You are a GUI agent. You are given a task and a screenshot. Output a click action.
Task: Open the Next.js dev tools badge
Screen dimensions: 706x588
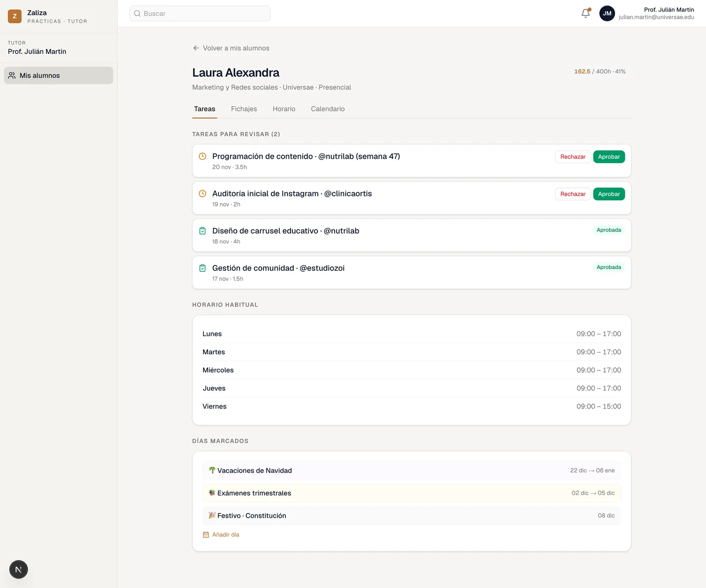click(19, 569)
